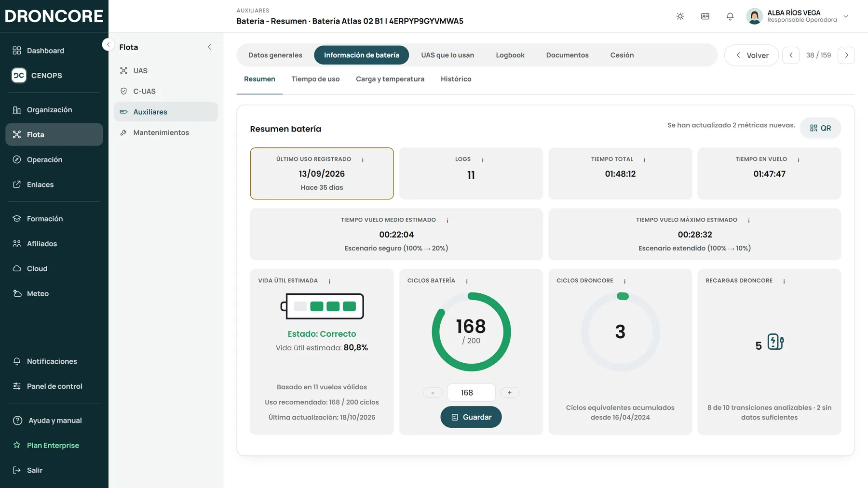This screenshot has height=488, width=868.
Task: Open the QR code button
Action: coord(820,128)
